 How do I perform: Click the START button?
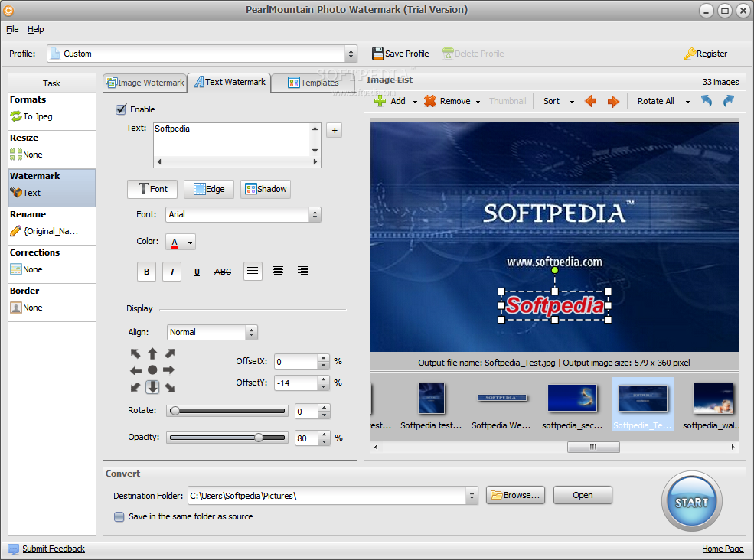691,501
